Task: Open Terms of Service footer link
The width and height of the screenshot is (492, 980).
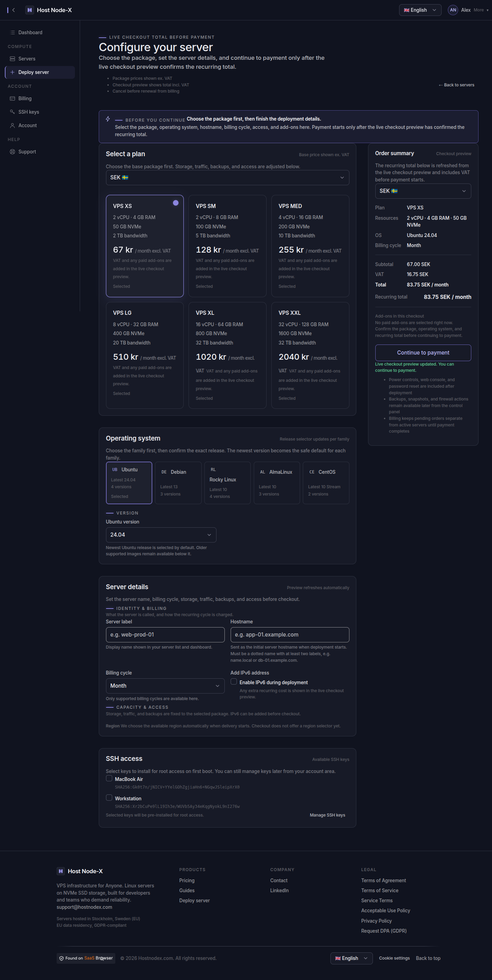Action: [x=380, y=891]
